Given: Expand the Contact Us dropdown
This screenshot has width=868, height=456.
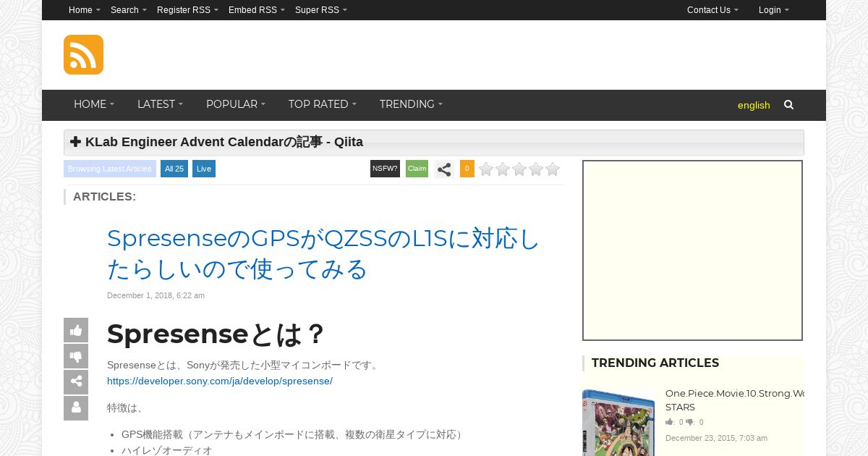Looking at the screenshot, I should [x=712, y=10].
